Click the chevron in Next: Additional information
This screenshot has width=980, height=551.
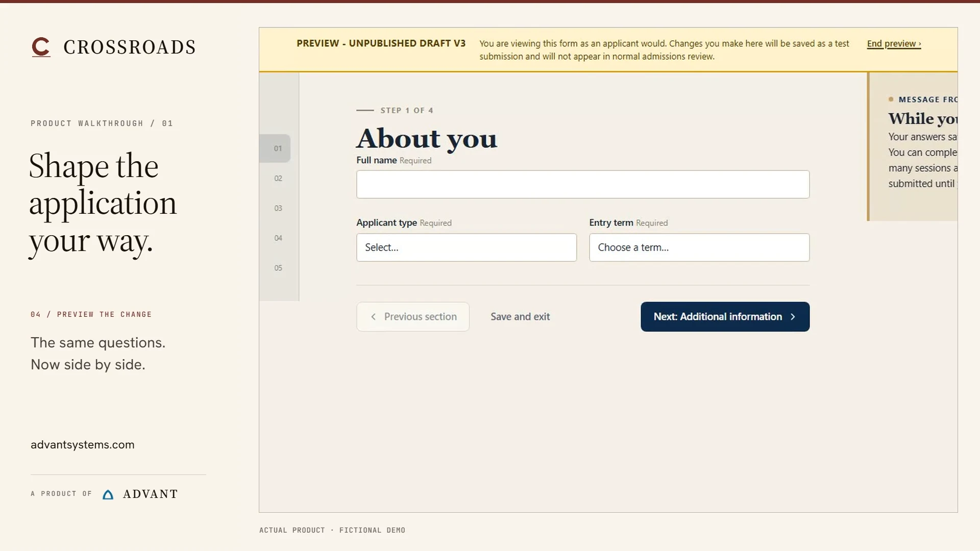[x=793, y=317]
